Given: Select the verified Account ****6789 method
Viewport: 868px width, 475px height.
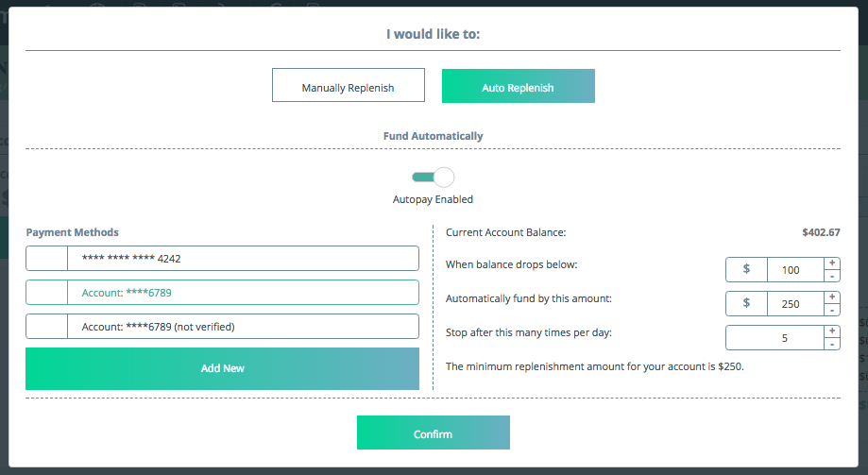Looking at the screenshot, I should pyautogui.click(x=243, y=293).
